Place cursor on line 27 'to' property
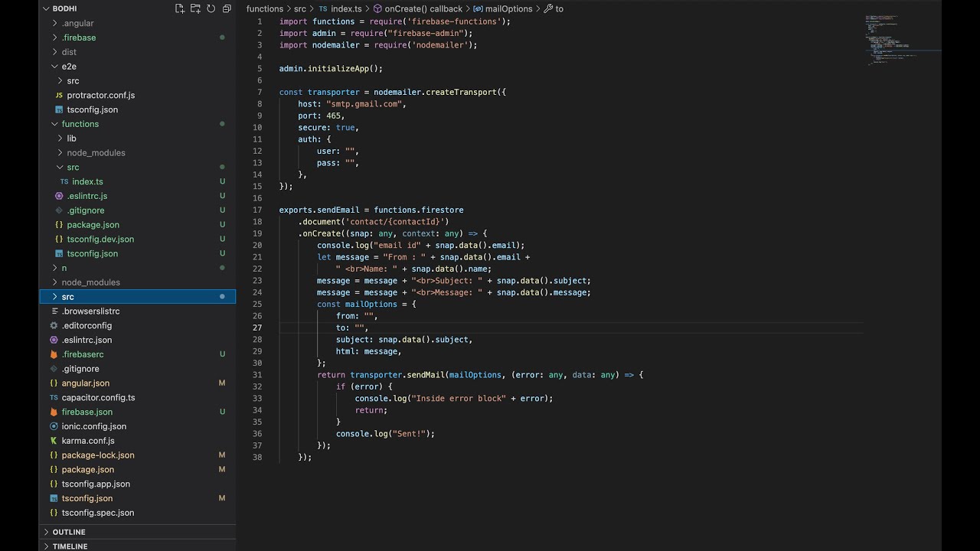The width and height of the screenshot is (980, 551). pos(351,328)
